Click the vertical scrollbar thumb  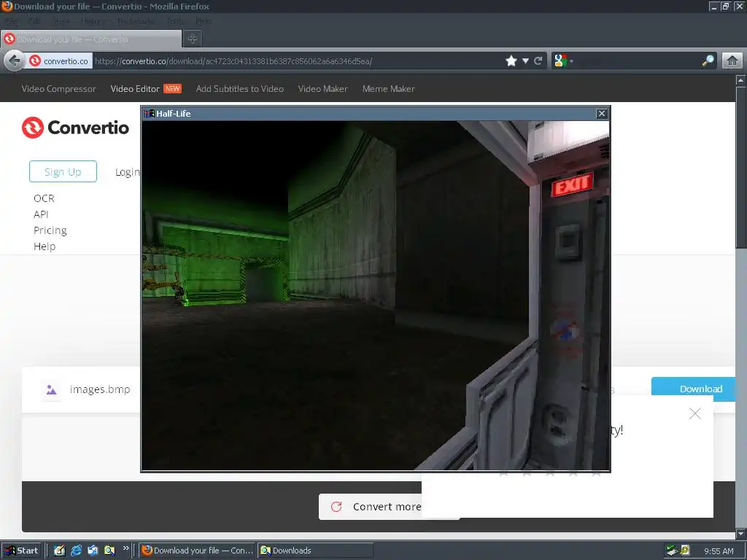pyautogui.click(x=741, y=167)
